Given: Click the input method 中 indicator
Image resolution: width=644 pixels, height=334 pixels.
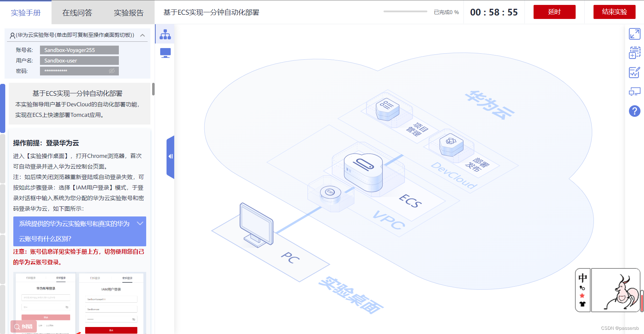Looking at the screenshot, I should pyautogui.click(x=583, y=278).
